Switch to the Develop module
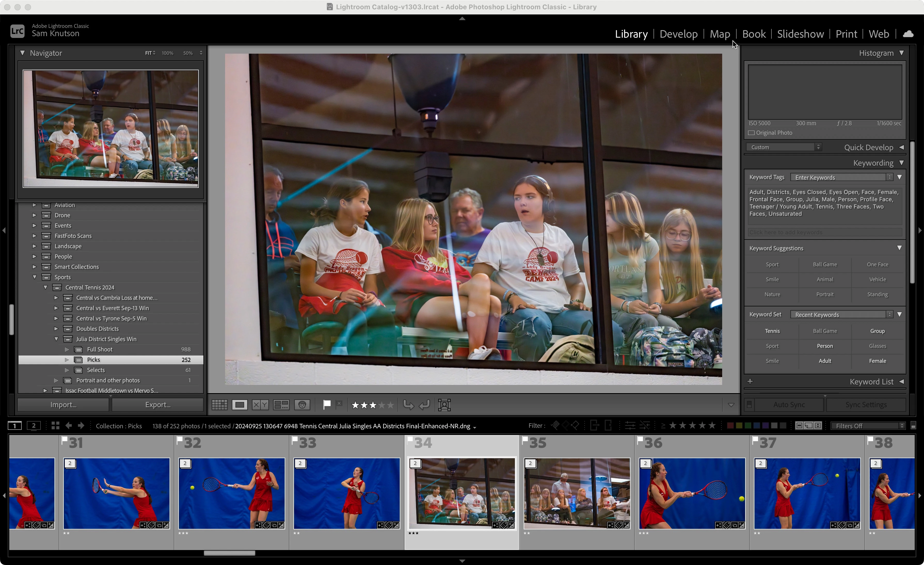Viewport: 924px width, 565px height. coord(678,34)
